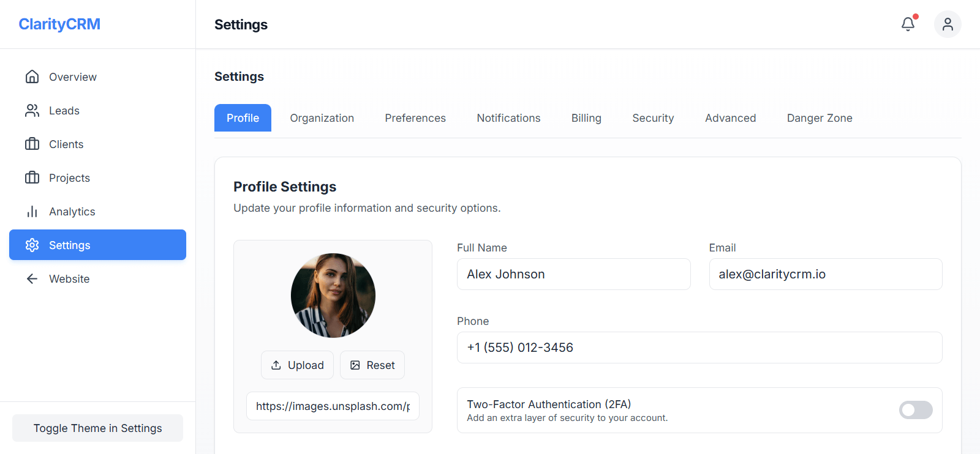This screenshot has height=454, width=980.
Task: Click the back arrow beside Website
Action: [32, 278]
